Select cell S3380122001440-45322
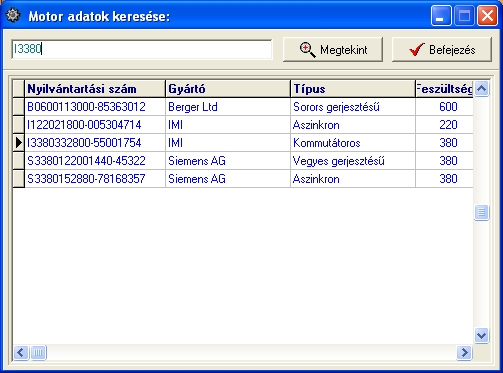 pos(95,161)
